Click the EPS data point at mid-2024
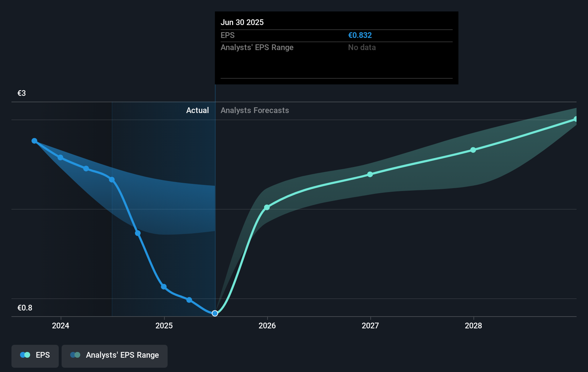588x372 pixels. (x=112, y=180)
